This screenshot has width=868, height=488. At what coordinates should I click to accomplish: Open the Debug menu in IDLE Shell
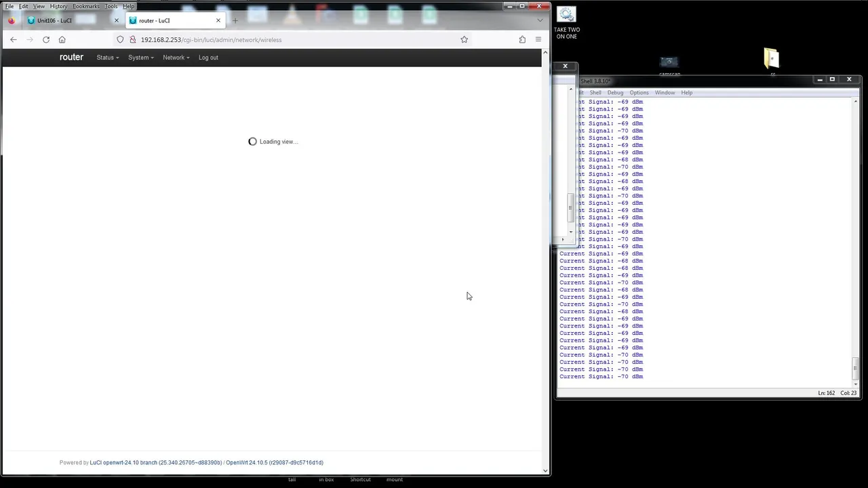[x=615, y=93]
